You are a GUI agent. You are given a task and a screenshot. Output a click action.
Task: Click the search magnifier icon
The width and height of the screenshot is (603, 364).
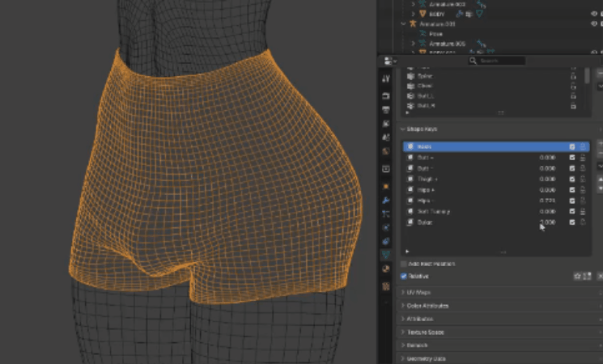[473, 61]
